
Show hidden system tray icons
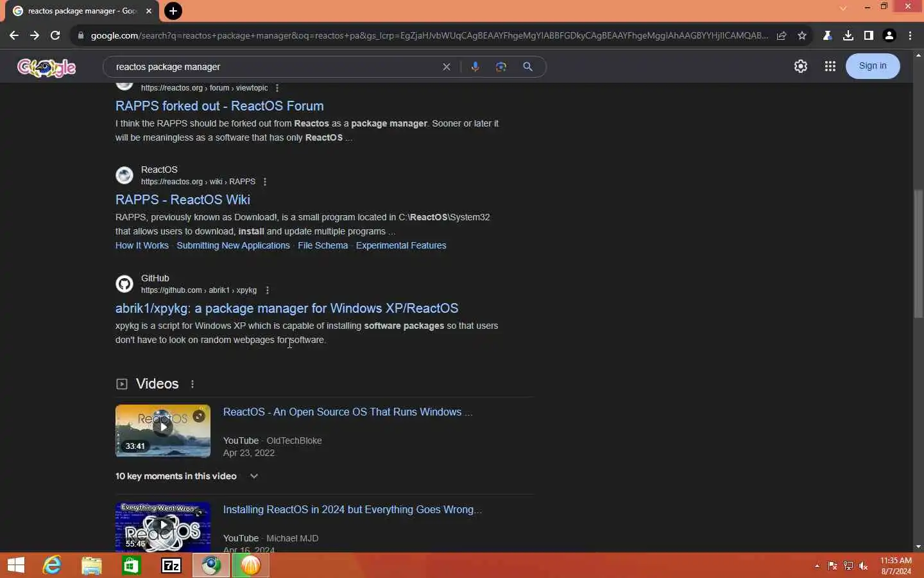pos(817,566)
